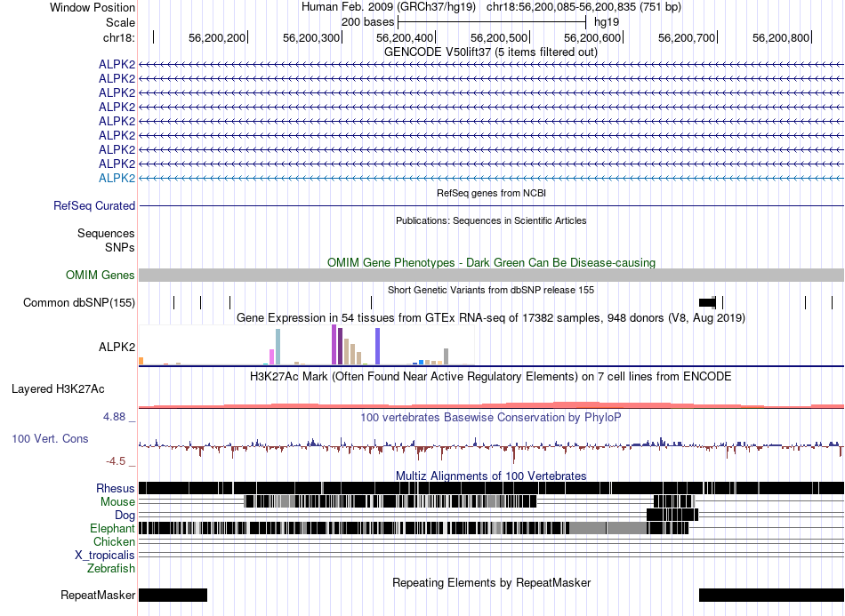This screenshot has height=616, width=845.
Task: Open Publications: Sequences in Scientific Articles title
Action: (491, 220)
